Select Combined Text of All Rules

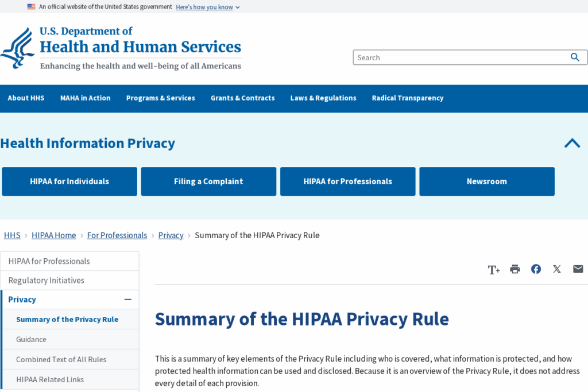click(x=71, y=359)
